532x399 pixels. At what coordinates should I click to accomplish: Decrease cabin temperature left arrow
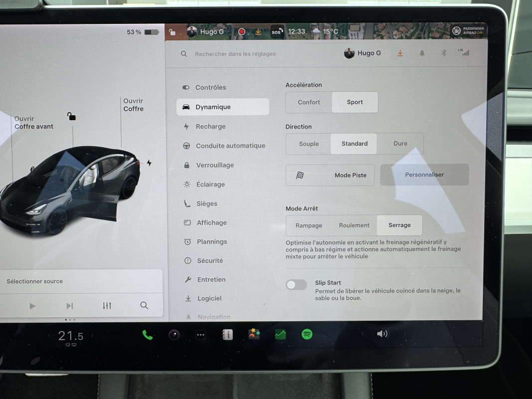(x=49, y=336)
